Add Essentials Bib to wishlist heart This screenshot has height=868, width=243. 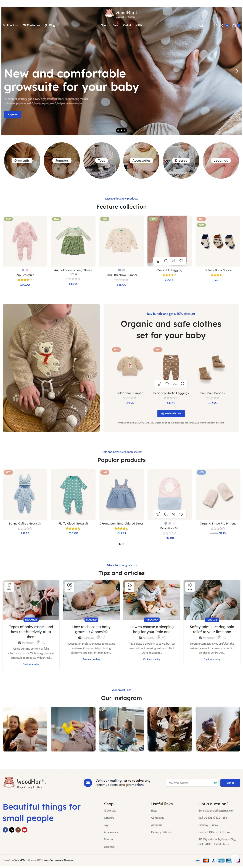coord(181,514)
